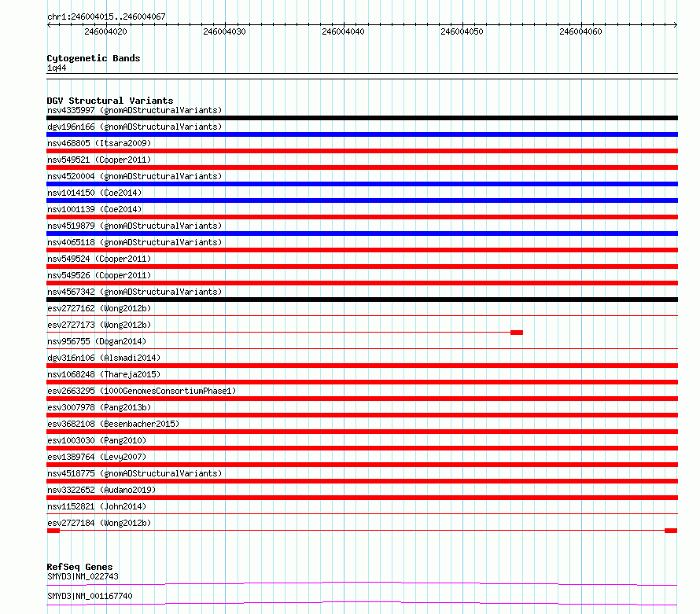The height and width of the screenshot is (614, 700).
Task: Open esv1389764 (Levy2007) variant
Action: 97,457
